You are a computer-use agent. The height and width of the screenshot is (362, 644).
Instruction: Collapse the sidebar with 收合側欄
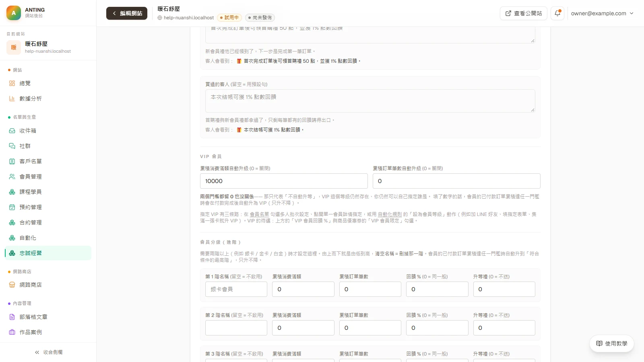48,352
